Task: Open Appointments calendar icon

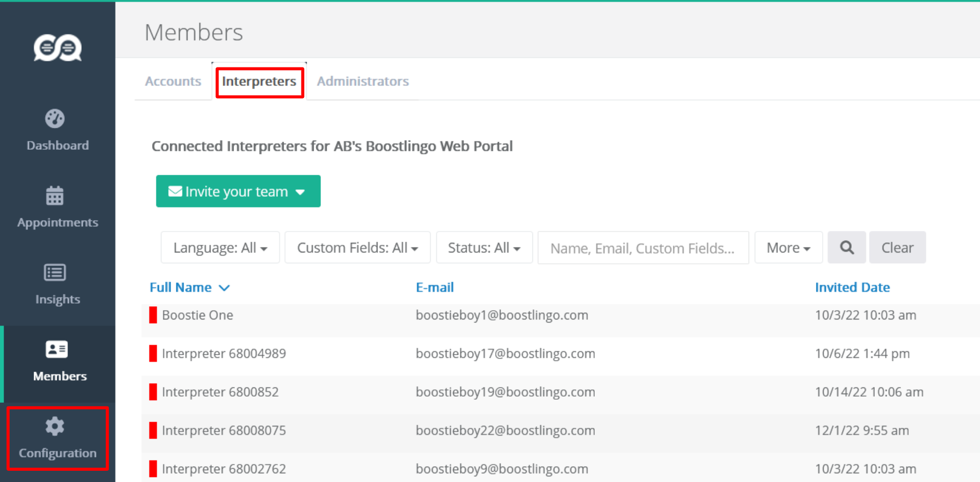Action: tap(55, 195)
